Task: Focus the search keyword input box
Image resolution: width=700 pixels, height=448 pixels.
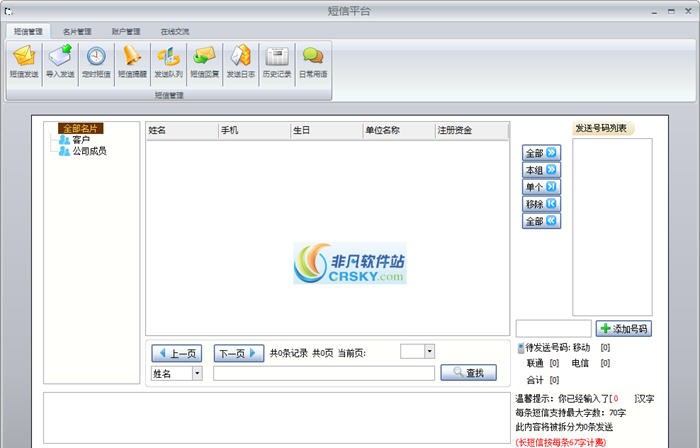Action: [324, 373]
